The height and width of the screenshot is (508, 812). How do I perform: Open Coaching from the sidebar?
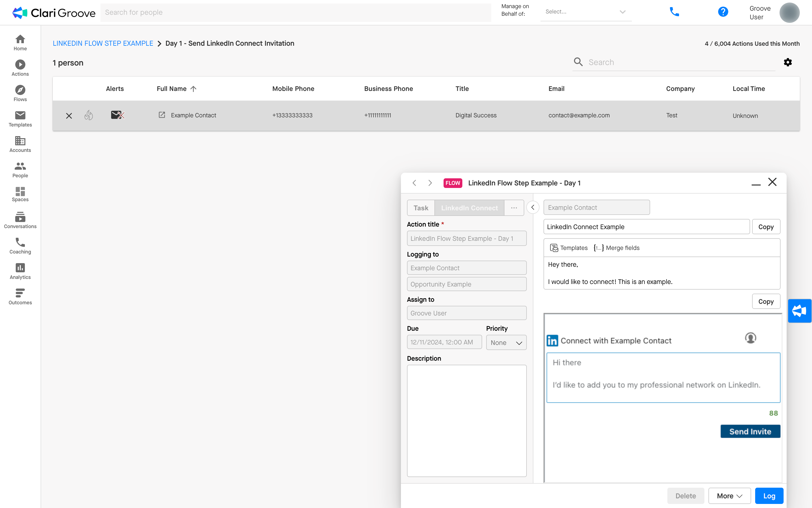pos(20,246)
